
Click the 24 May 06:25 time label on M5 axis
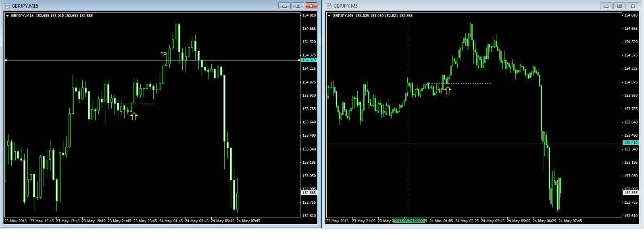pyautogui.click(x=544, y=221)
